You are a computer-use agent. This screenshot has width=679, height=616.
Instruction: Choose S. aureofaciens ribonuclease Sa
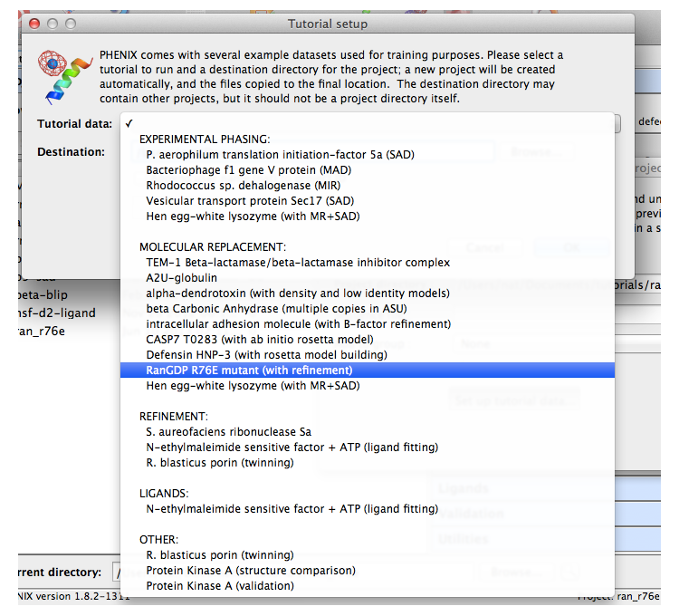(x=228, y=432)
